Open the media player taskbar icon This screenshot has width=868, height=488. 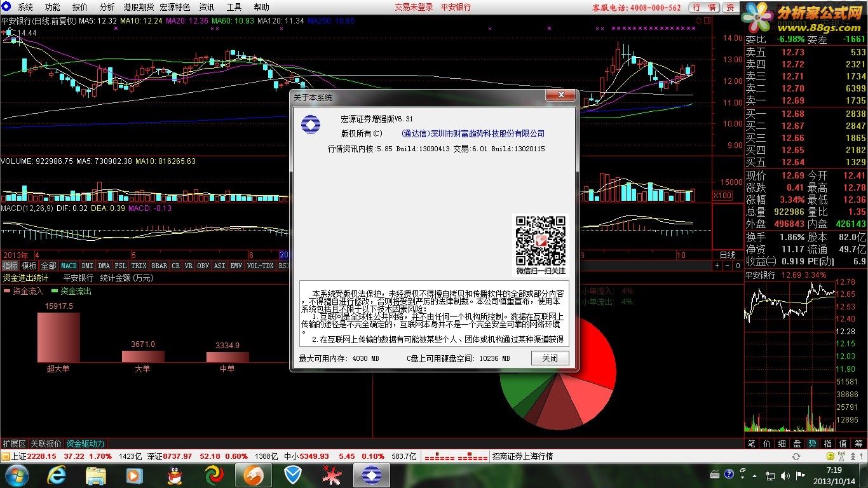coord(134,475)
